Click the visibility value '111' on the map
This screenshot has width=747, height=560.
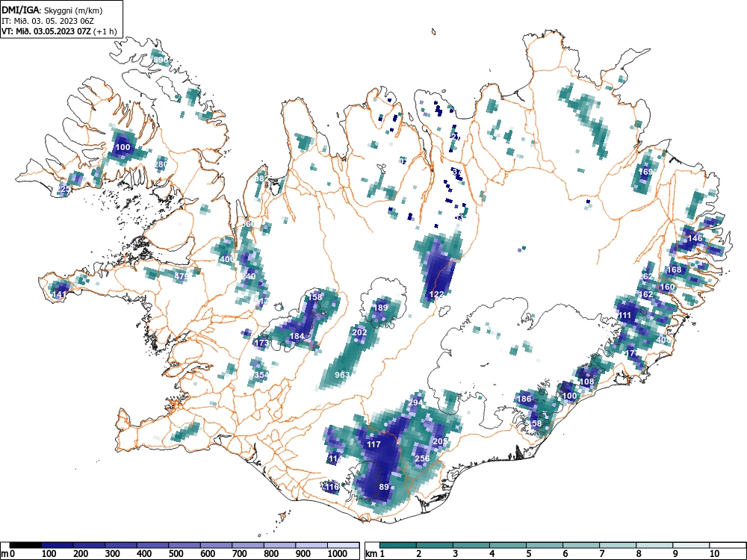pyautogui.click(x=624, y=315)
